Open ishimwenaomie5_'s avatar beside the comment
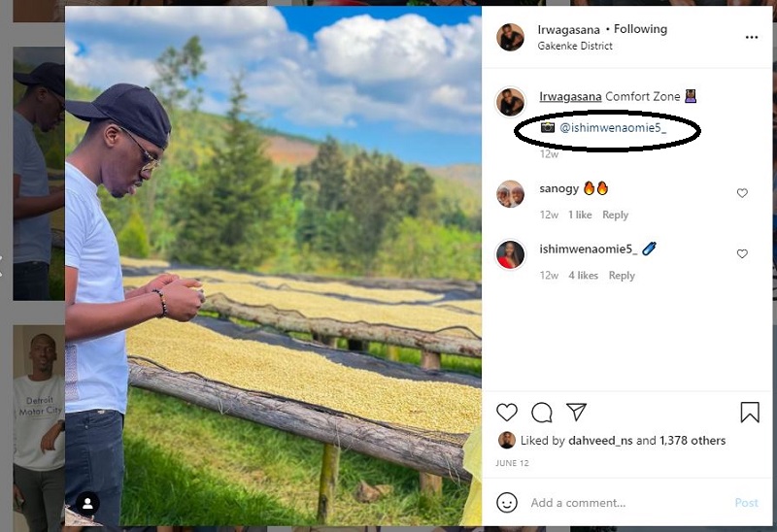The height and width of the screenshot is (532, 777). click(511, 254)
